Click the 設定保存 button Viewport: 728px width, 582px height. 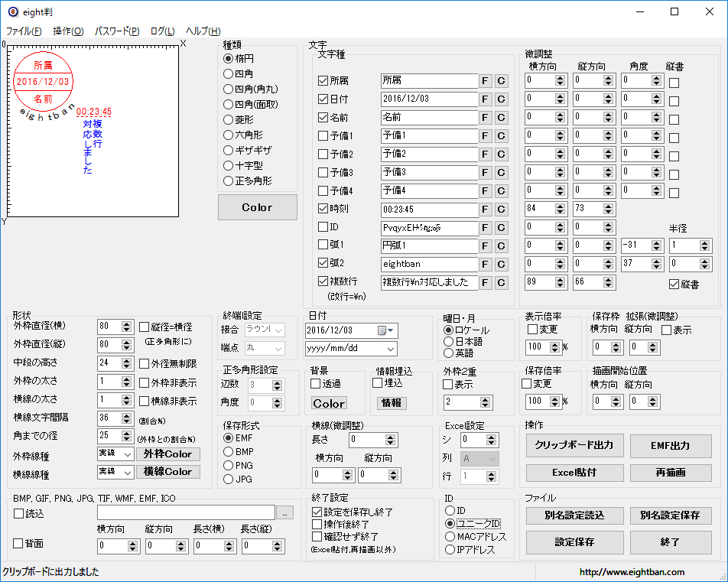click(x=574, y=542)
